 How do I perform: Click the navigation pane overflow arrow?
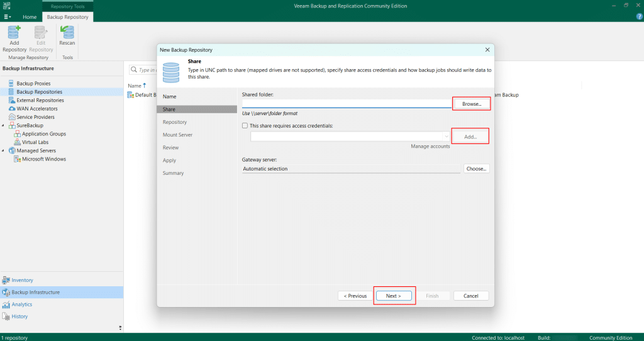pos(120,328)
